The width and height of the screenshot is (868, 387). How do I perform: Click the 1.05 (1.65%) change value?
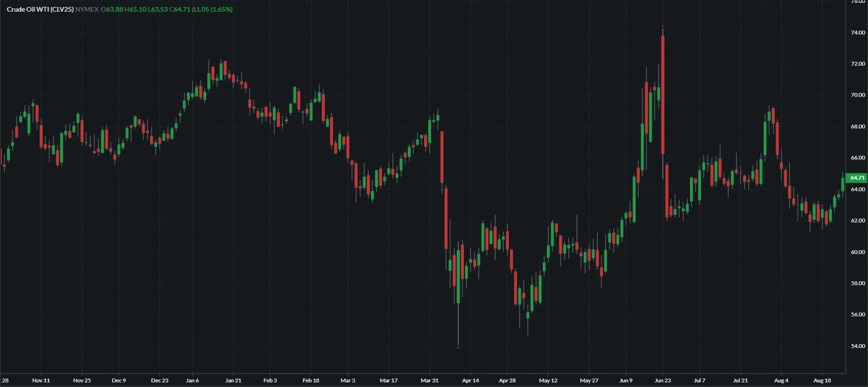coord(214,9)
